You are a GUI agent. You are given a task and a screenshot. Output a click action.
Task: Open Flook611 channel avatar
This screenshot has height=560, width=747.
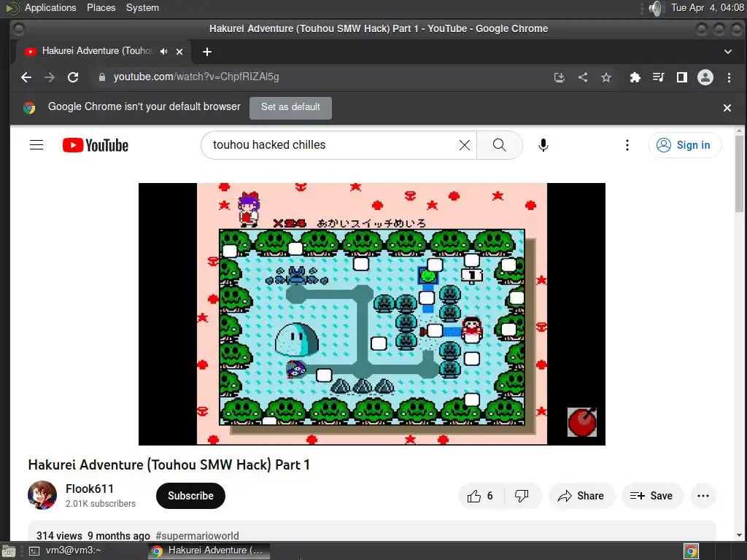point(42,495)
